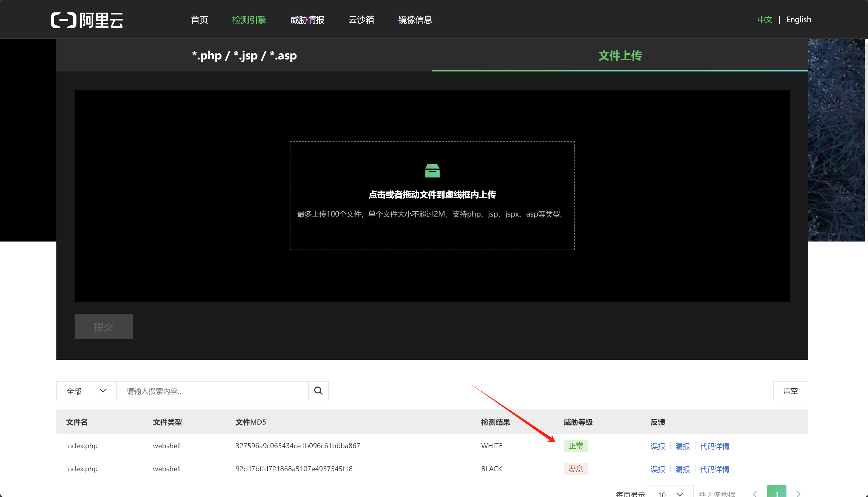Click the search content input field
Viewport: 868px width, 497px height.
(212, 390)
